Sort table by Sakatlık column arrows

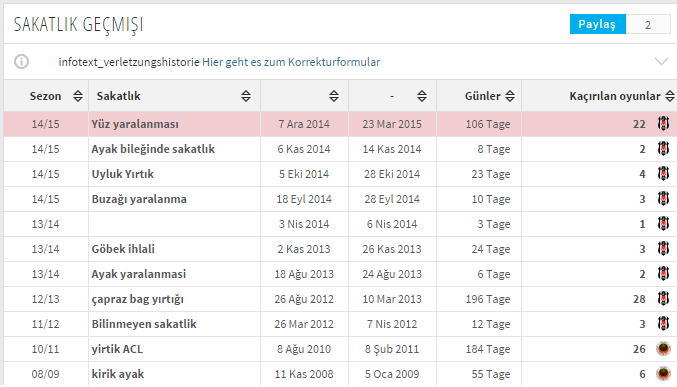click(x=246, y=96)
